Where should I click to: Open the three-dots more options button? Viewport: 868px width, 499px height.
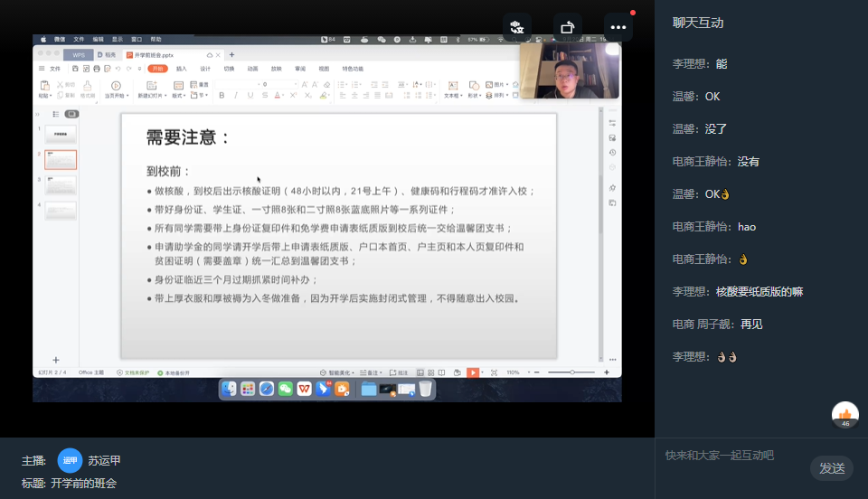(618, 27)
